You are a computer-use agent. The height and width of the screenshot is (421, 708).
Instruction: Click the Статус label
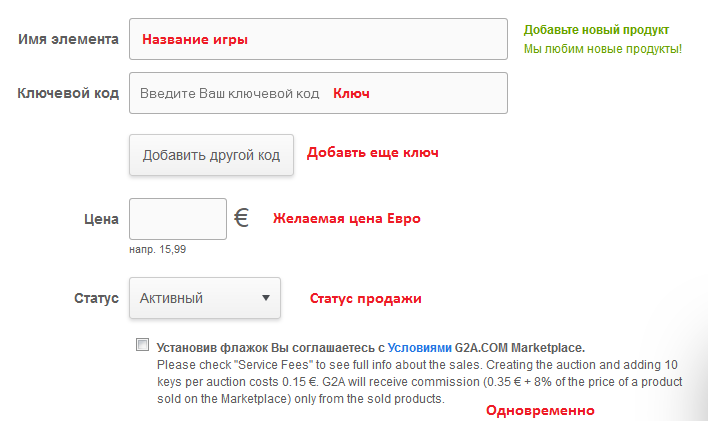(x=97, y=298)
